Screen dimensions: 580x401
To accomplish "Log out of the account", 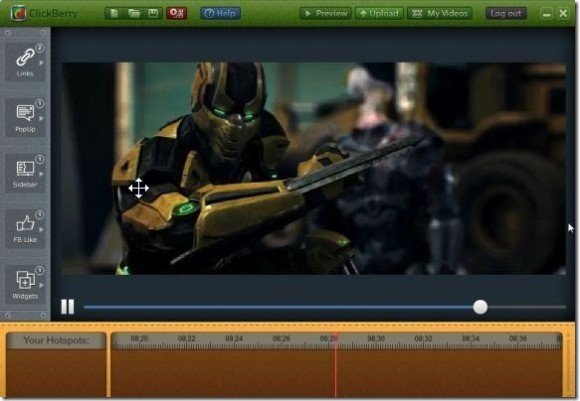I will pos(506,14).
